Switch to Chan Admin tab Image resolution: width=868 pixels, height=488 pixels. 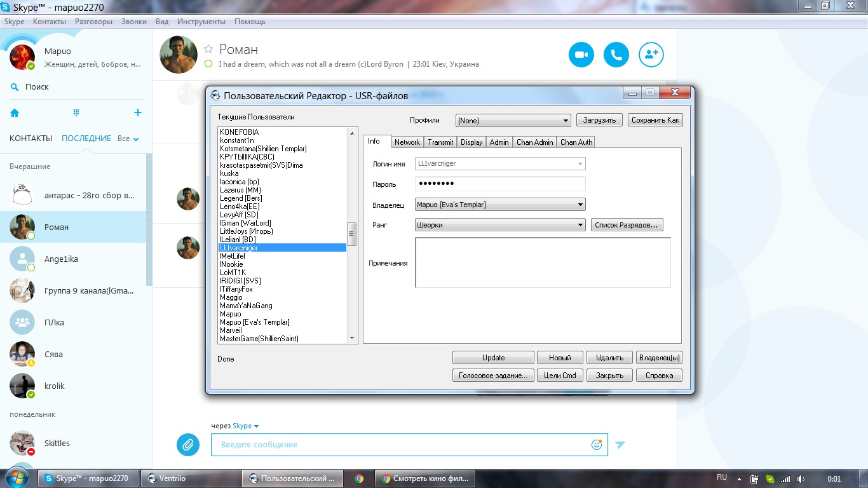[x=534, y=142]
